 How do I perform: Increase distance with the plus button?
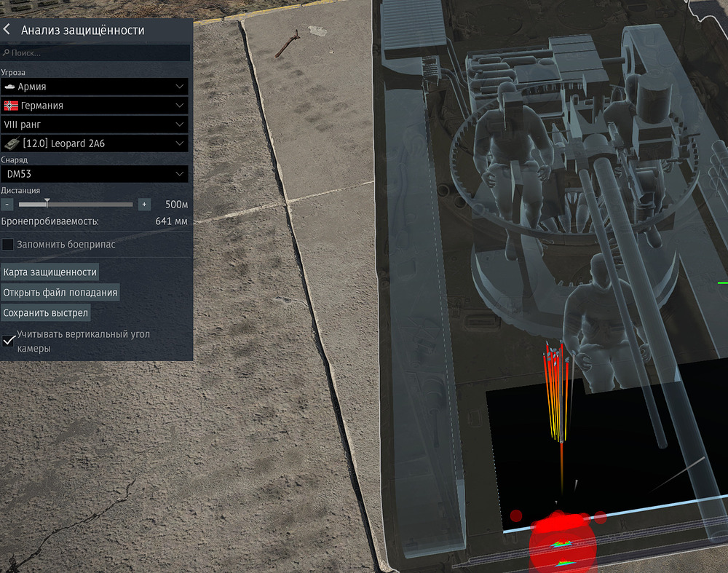pyautogui.click(x=144, y=205)
